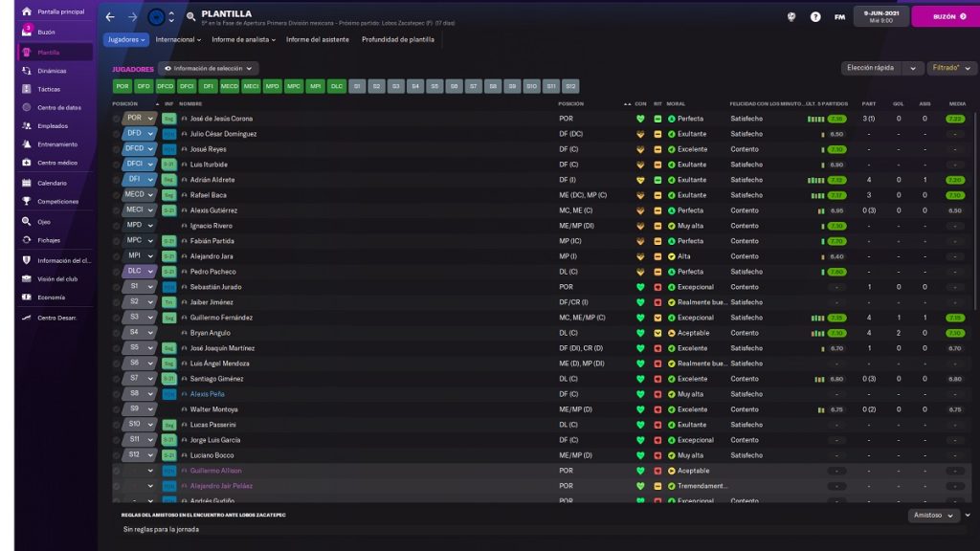This screenshot has height=551, width=980.
Task: Click the Entrenamiento training icon
Action: 28,144
